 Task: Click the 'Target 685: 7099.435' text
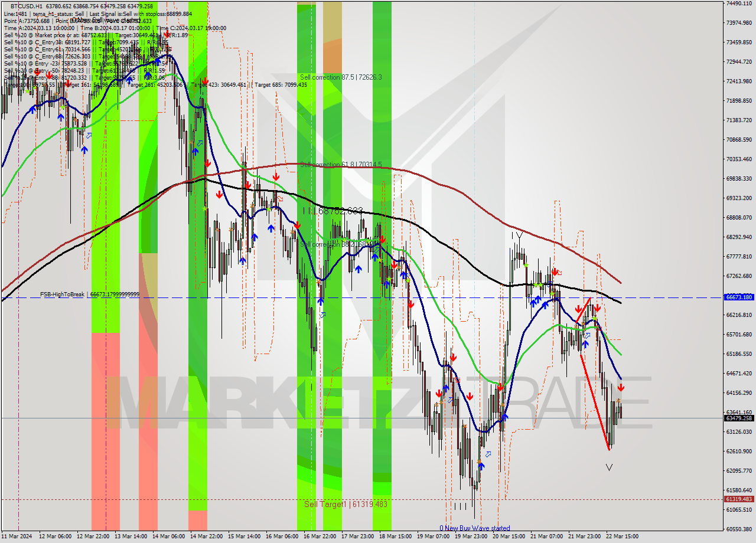coord(281,84)
